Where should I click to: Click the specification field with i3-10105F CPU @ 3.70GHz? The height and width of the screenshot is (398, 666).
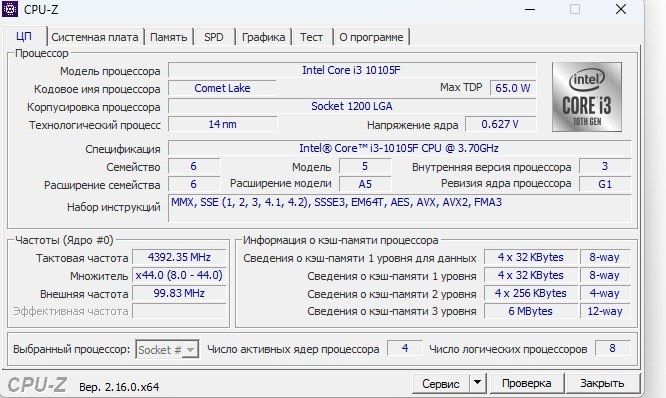[x=399, y=148]
